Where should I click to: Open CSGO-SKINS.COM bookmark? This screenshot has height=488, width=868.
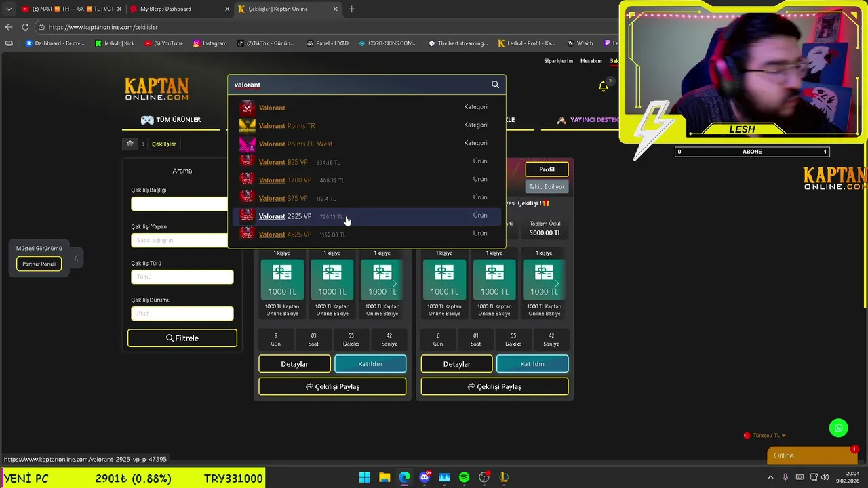click(x=388, y=43)
